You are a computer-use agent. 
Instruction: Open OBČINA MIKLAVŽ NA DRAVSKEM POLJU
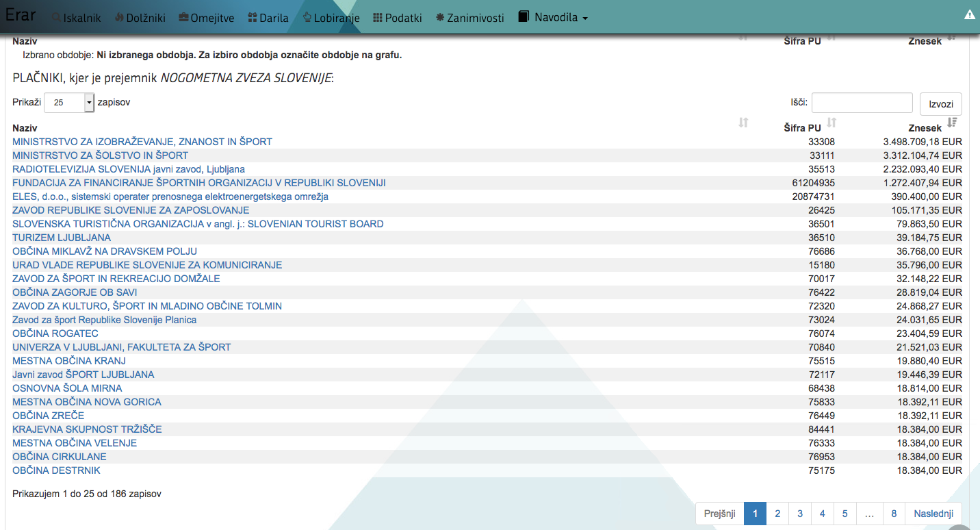click(x=105, y=251)
